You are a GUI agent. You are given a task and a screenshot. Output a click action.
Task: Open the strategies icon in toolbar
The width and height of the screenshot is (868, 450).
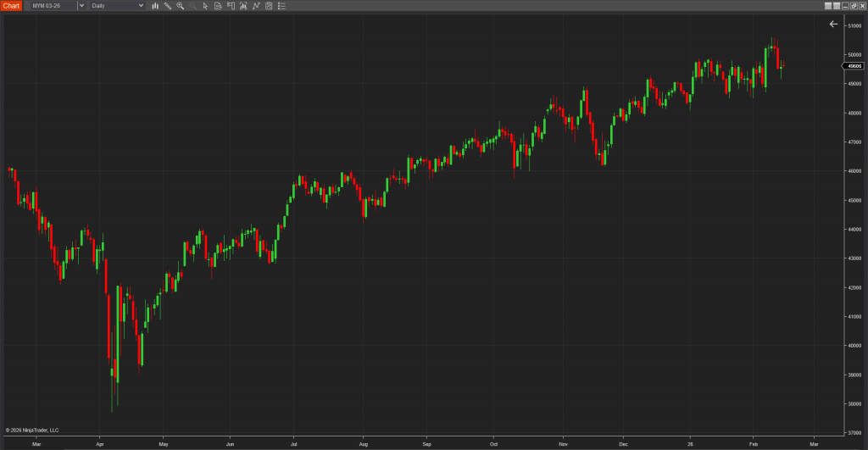269,6
